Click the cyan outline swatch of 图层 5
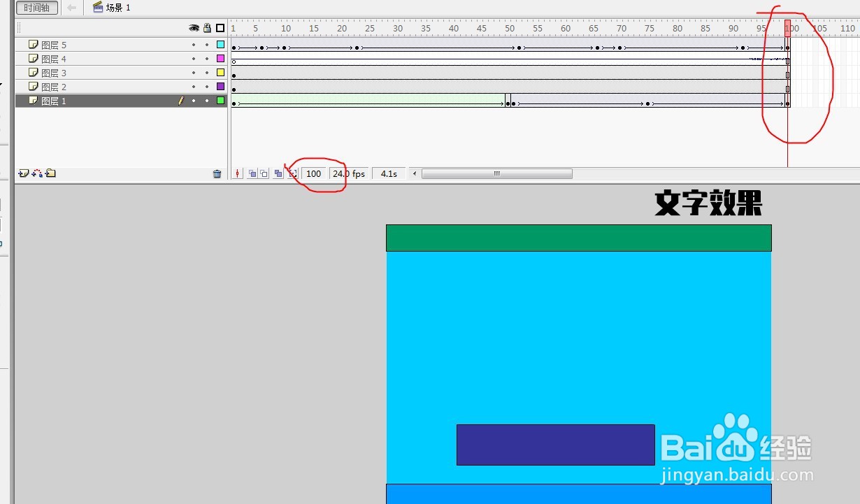Viewport: 860px width, 504px height. [x=220, y=45]
